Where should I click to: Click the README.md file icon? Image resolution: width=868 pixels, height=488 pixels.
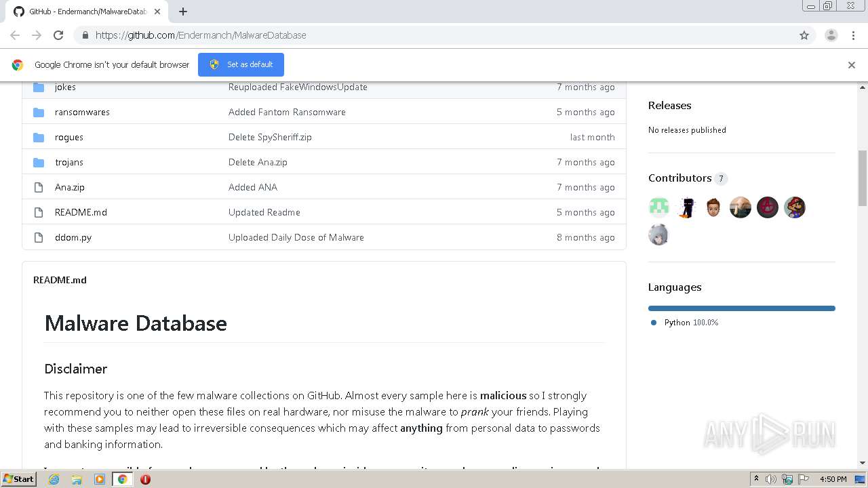pos(39,212)
